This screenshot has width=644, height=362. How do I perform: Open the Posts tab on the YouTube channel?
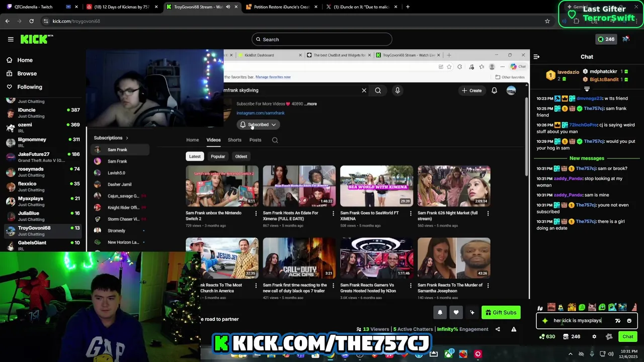tap(255, 140)
